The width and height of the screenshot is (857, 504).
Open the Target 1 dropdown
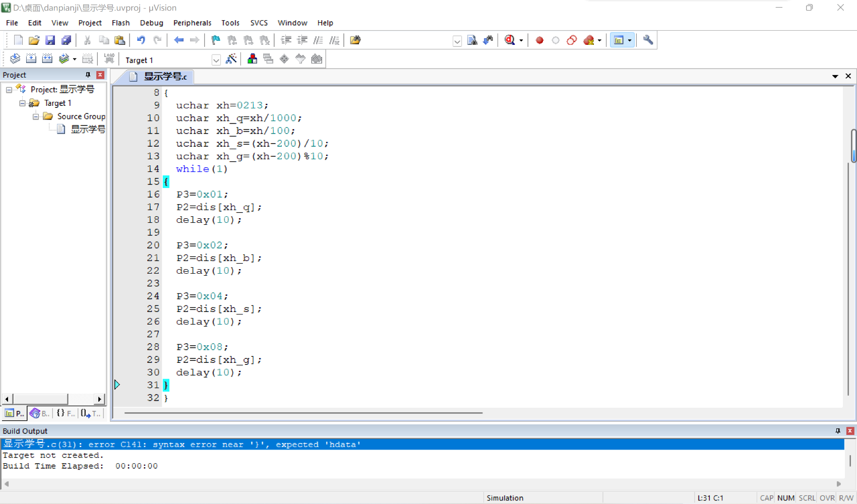216,60
